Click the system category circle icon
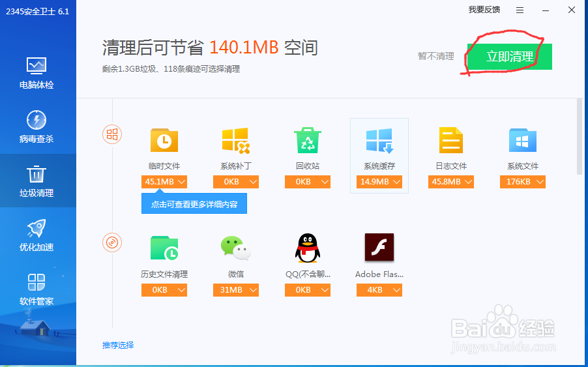This screenshot has width=588, height=367. (112, 134)
